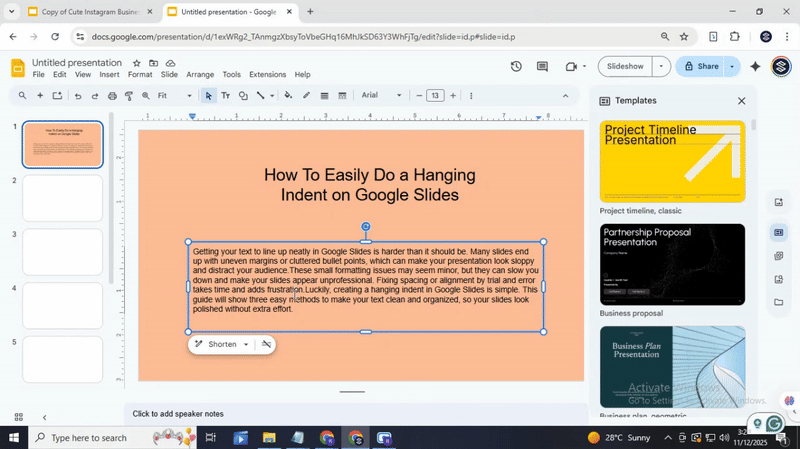Collapse the filmstrip with the left arrow

44,417
